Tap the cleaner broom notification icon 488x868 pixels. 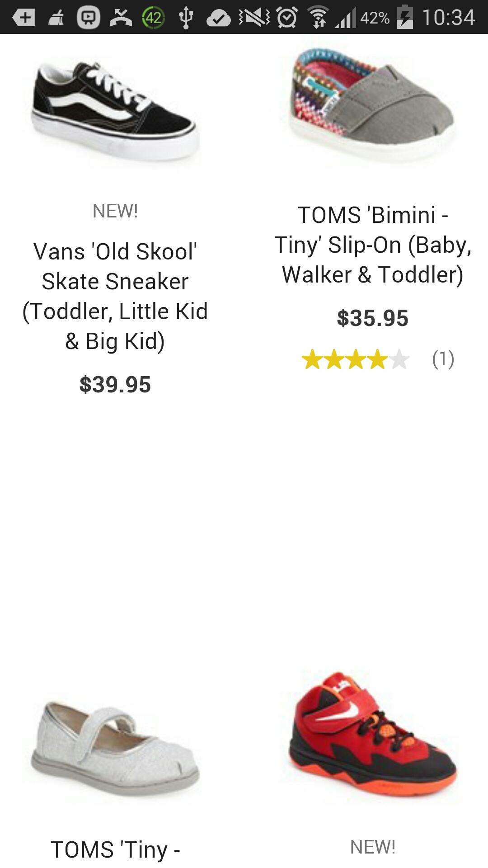pyautogui.click(x=56, y=18)
